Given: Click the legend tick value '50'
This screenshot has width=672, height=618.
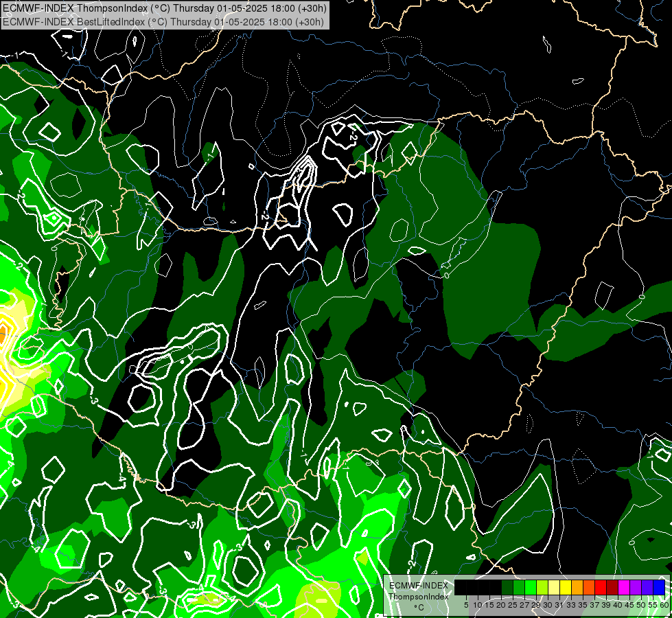Looking at the screenshot, I should [641, 605].
